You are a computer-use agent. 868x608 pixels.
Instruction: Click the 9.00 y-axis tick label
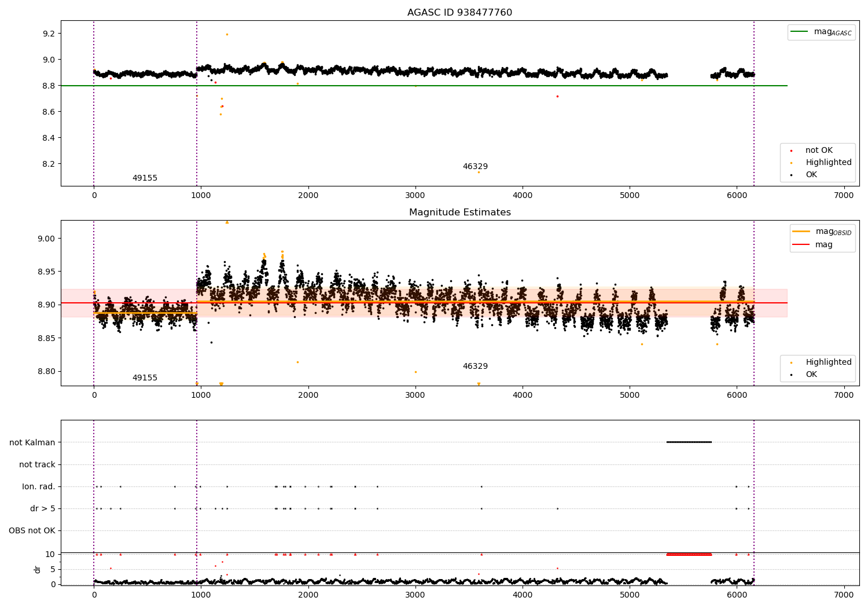coord(46,239)
